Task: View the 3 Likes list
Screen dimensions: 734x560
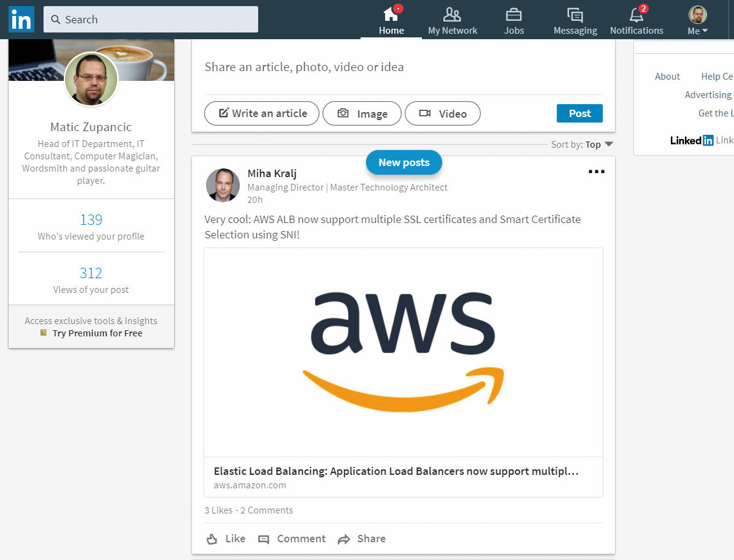Action: tap(218, 510)
